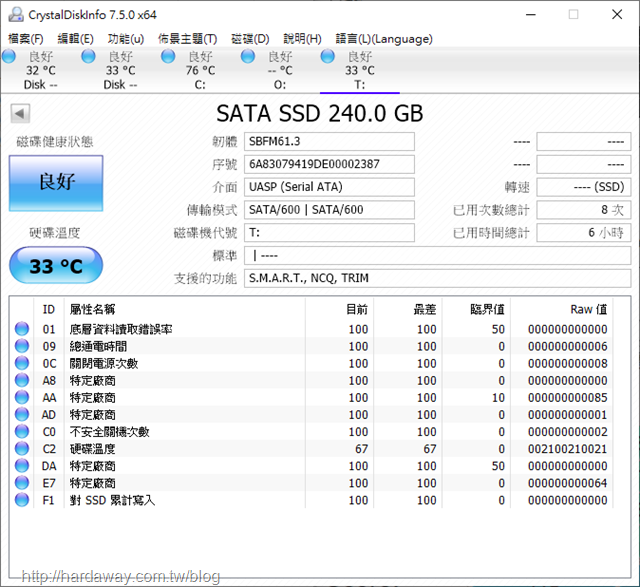Minimize the CrystalDiskInfo window

point(531,15)
